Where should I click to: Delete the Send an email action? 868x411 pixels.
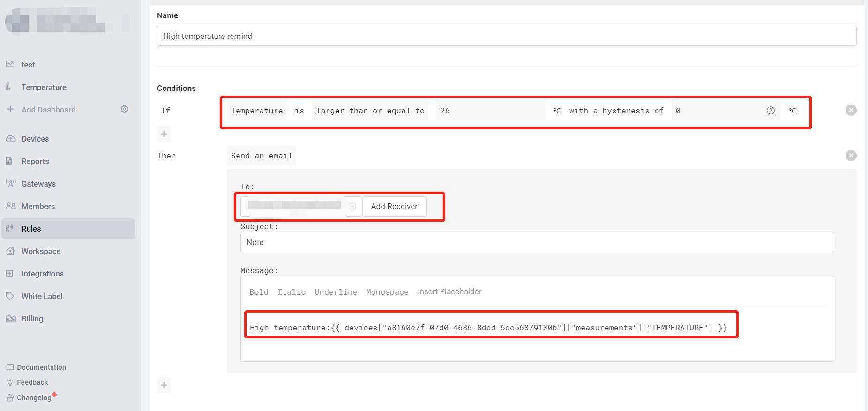pos(851,156)
